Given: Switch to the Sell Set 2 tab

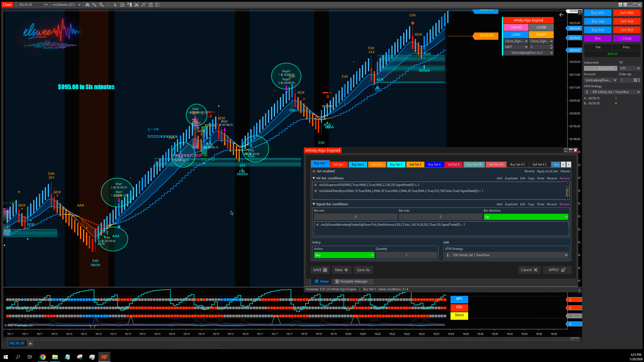Looking at the screenshot, I should 377,164.
